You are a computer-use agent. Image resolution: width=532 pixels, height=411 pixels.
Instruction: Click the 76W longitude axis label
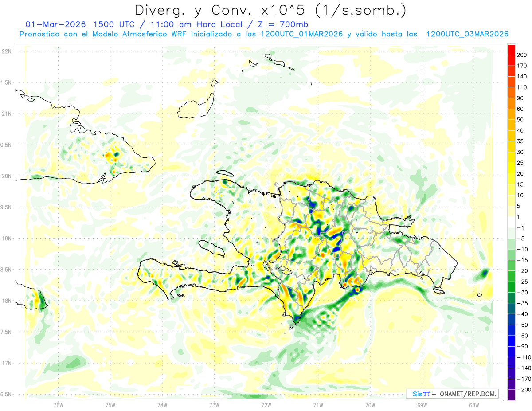(x=58, y=404)
